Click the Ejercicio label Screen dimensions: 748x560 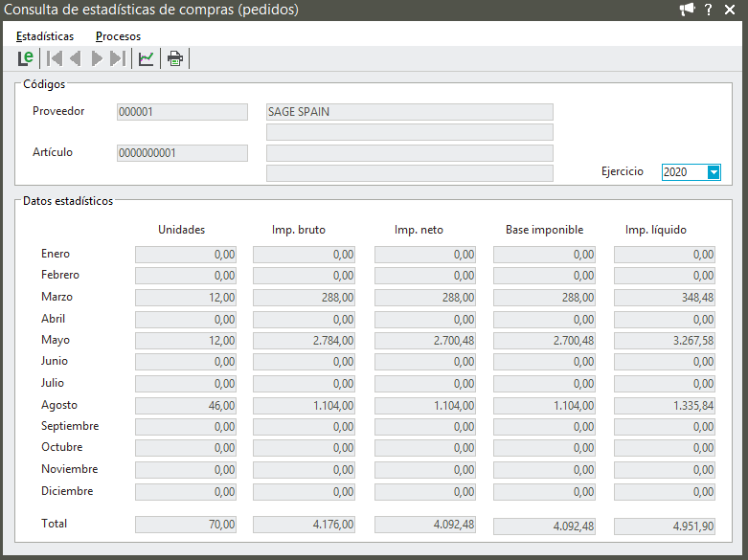click(623, 171)
